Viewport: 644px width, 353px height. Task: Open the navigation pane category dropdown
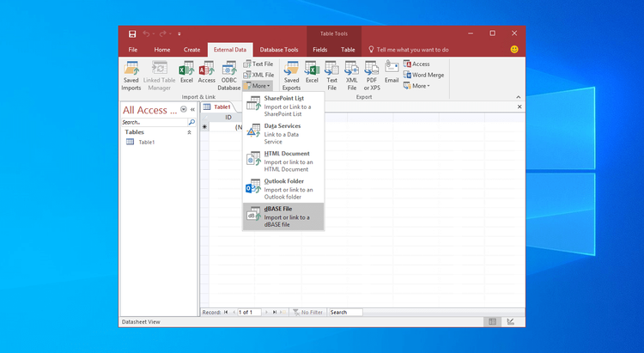pos(184,109)
